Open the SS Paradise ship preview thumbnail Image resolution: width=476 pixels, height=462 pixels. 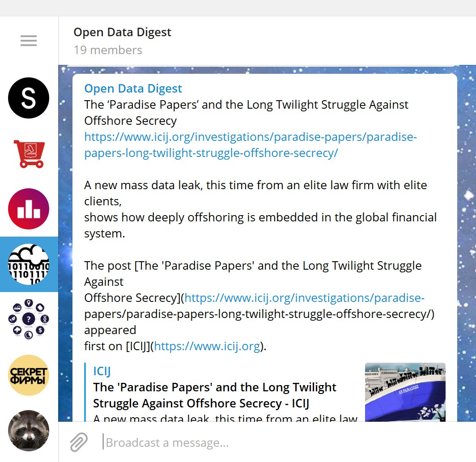point(405,392)
